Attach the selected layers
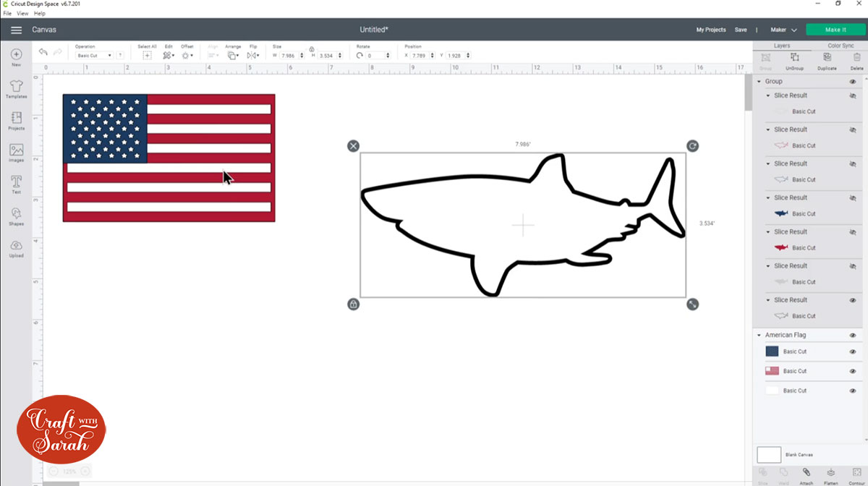The image size is (868, 486). tap(806, 472)
